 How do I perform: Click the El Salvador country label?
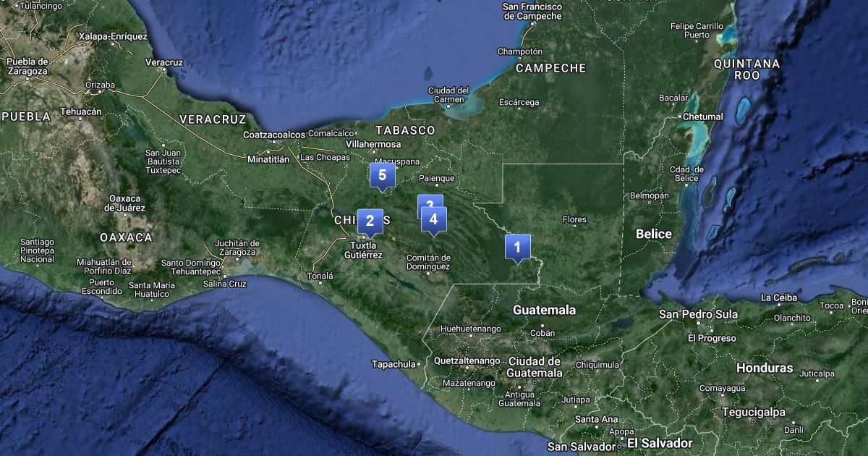660,443
